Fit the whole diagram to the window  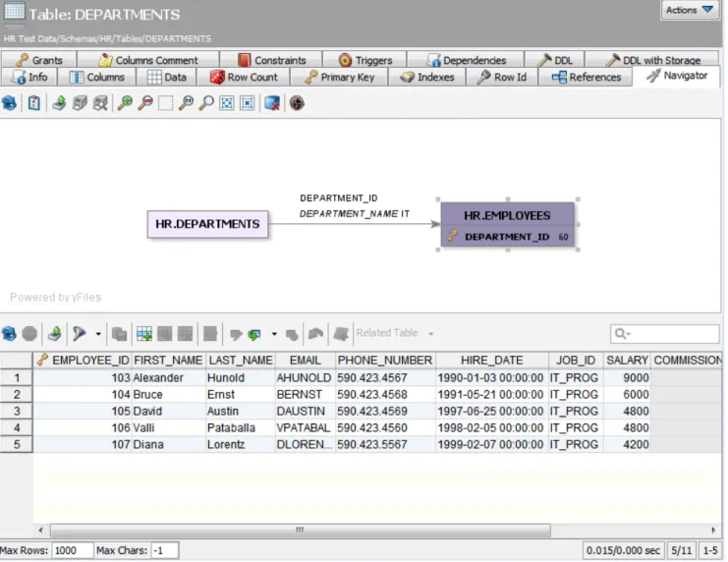pos(227,102)
